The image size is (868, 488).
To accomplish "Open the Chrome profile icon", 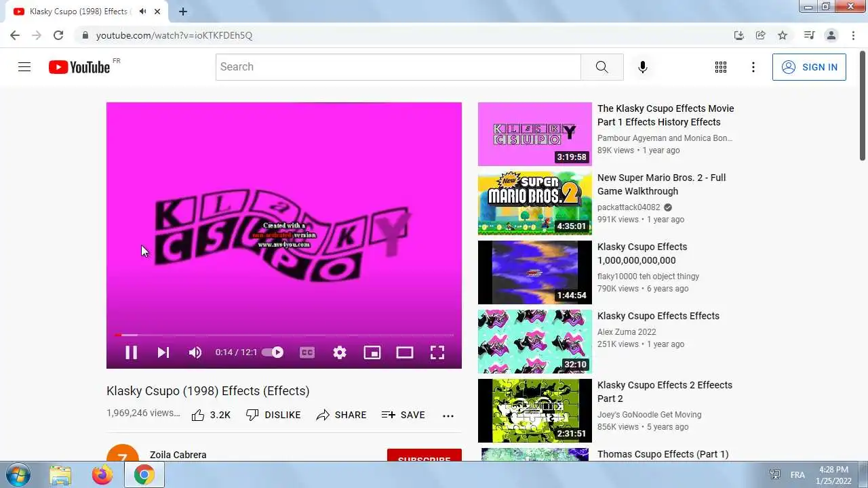I will (831, 35).
